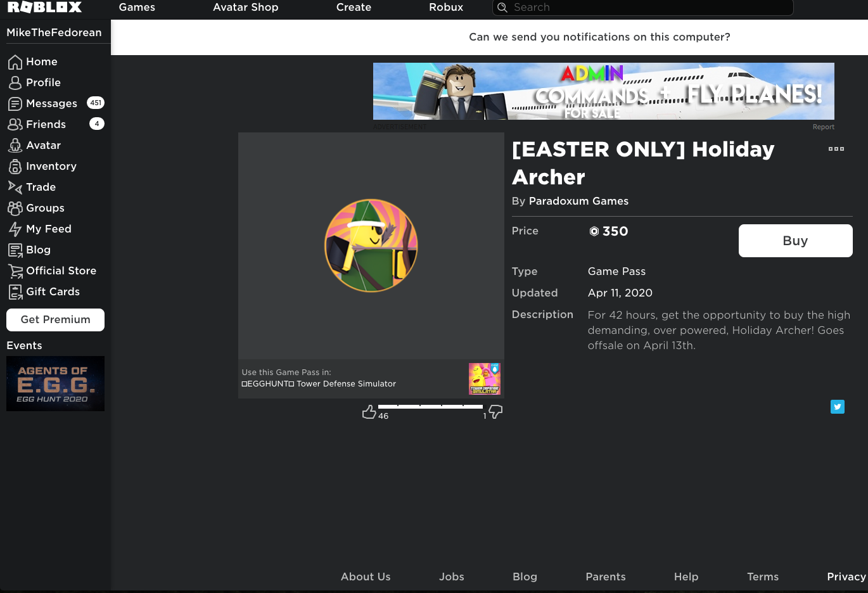Screen dimensions: 868x593
Task: Click the Tower Defense Simulator game thumbnail
Action: coord(485,379)
